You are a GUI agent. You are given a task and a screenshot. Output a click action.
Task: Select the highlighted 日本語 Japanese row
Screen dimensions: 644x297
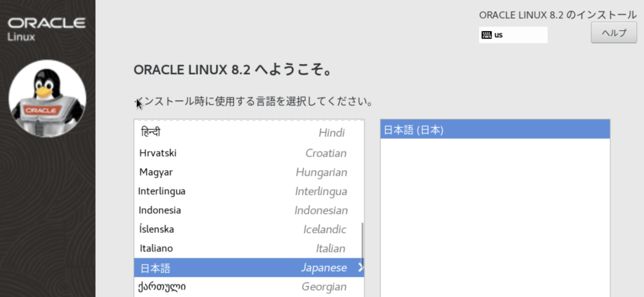[x=248, y=268]
